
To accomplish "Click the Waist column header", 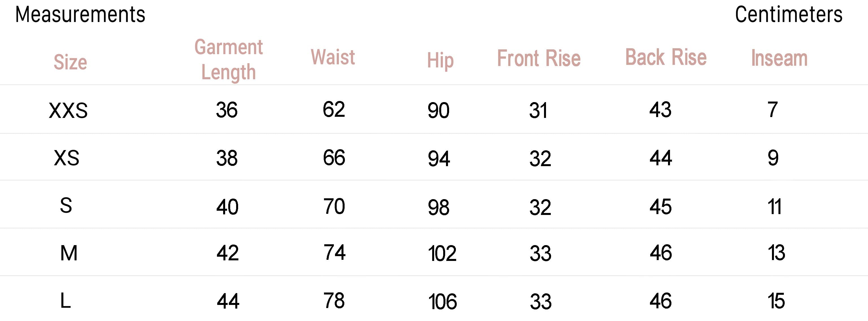I will point(332,57).
